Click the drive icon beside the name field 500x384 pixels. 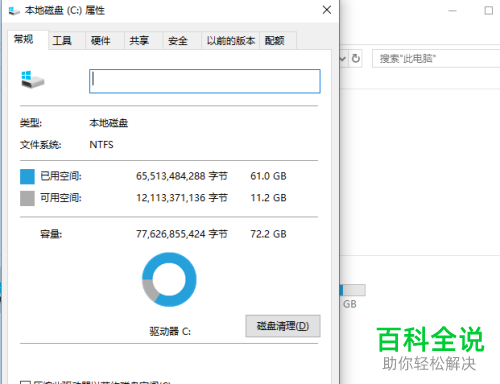click(x=32, y=80)
